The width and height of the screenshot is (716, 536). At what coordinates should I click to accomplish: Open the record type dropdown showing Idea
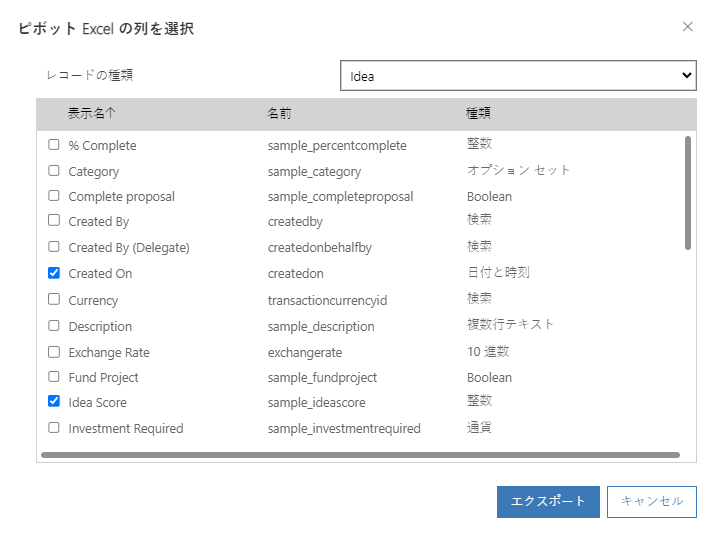coord(518,76)
